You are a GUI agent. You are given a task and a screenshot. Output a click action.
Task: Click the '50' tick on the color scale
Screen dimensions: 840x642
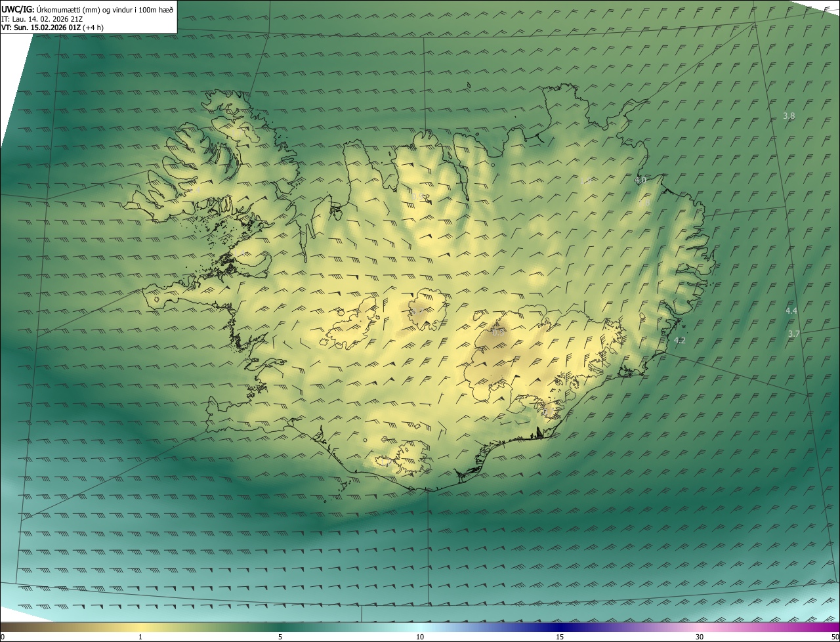(x=835, y=637)
